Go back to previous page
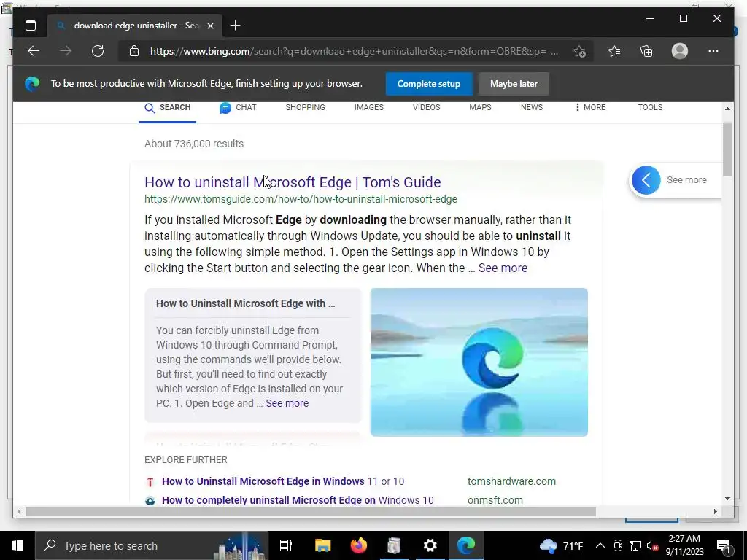The height and width of the screenshot is (560, 747). [x=34, y=51]
